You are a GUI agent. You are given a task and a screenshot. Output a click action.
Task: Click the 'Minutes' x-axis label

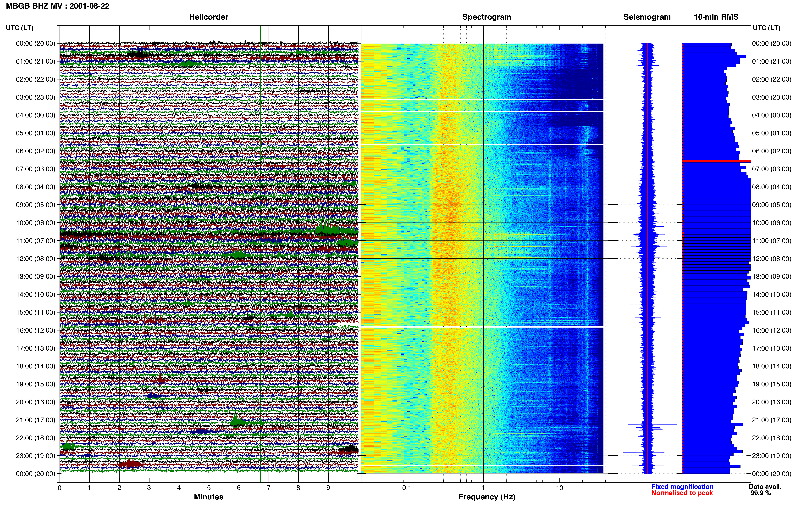coord(209,497)
